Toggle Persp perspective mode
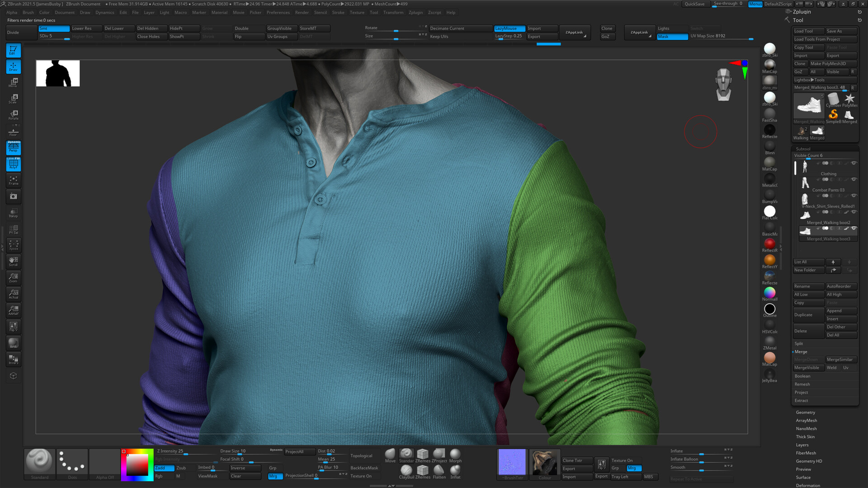868x488 pixels. (x=13, y=148)
